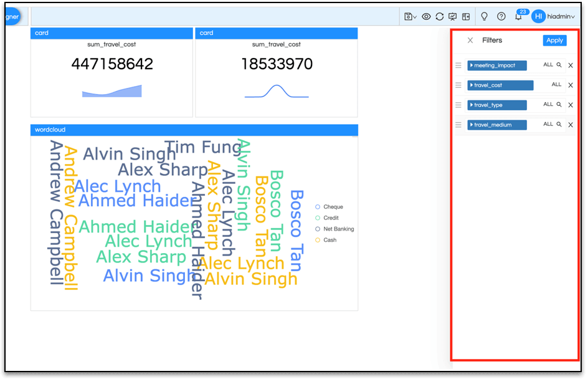Click ALL label on travel_cost filter
This screenshot has height=379, width=588.
tap(556, 84)
